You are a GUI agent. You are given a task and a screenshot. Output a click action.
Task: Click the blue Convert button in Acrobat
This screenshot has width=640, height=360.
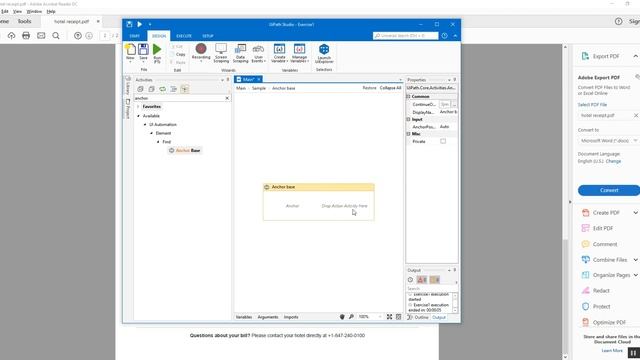[609, 190]
